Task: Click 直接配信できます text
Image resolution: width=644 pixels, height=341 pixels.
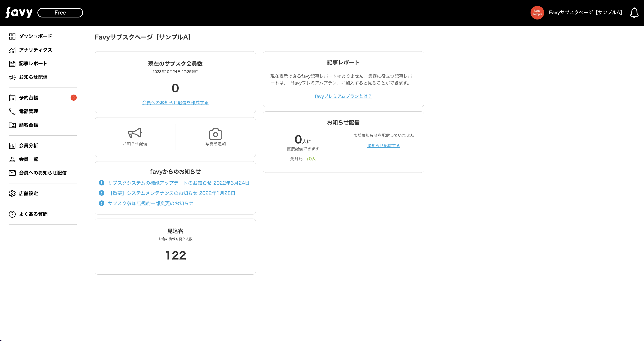Action: pos(303,149)
